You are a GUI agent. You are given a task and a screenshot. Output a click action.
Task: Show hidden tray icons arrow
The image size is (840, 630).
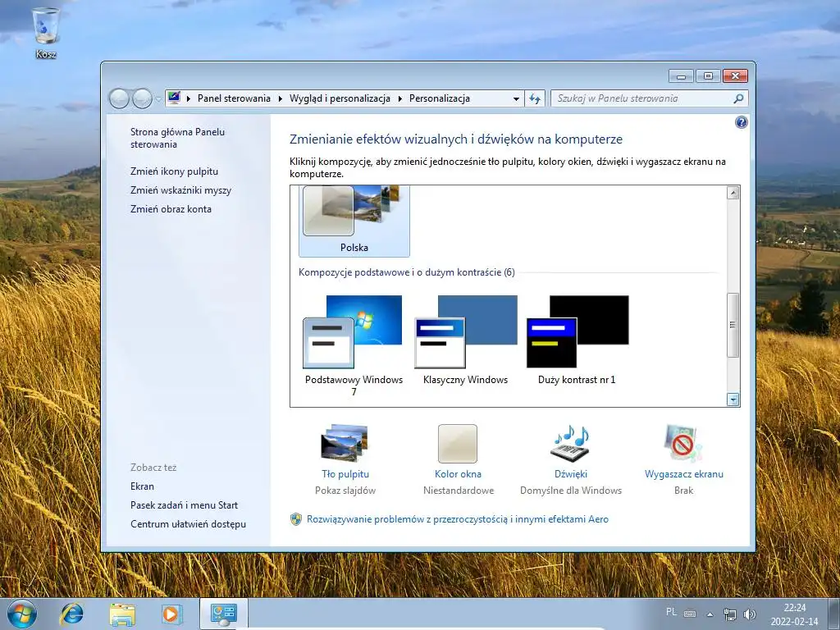point(710,614)
